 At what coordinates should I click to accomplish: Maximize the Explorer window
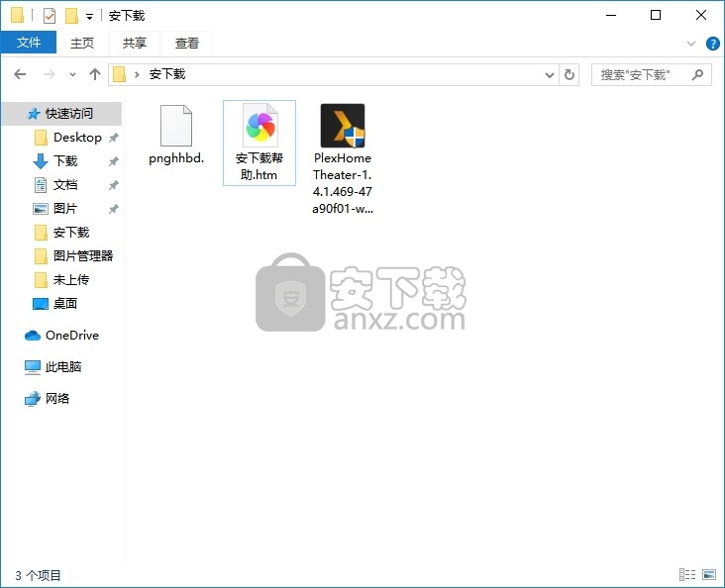pos(656,15)
